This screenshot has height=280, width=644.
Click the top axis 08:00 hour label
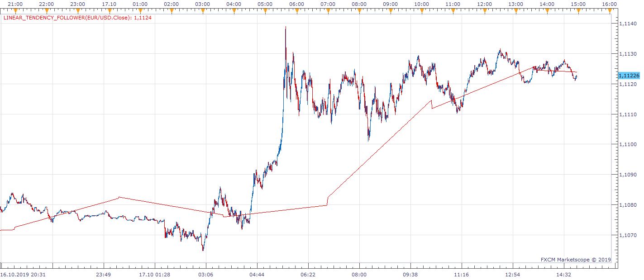coord(359,4)
